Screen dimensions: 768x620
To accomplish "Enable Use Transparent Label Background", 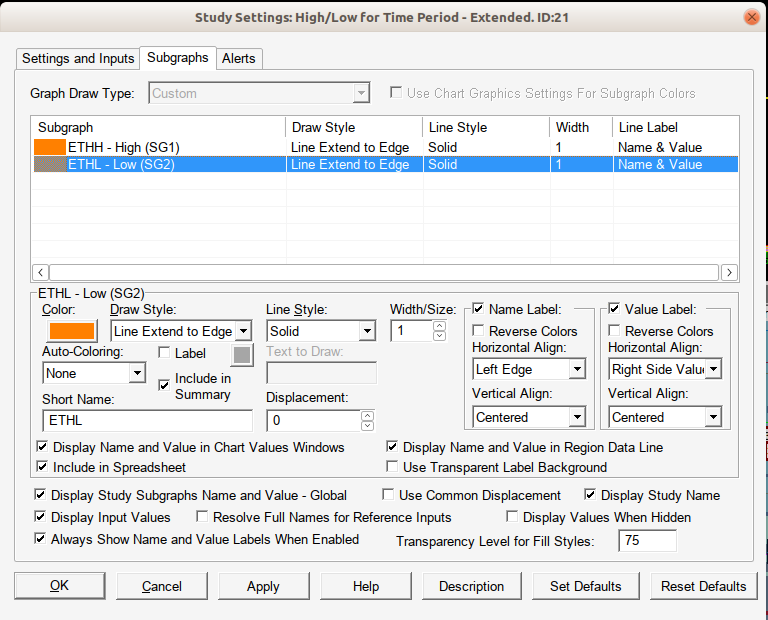I will coord(393,467).
